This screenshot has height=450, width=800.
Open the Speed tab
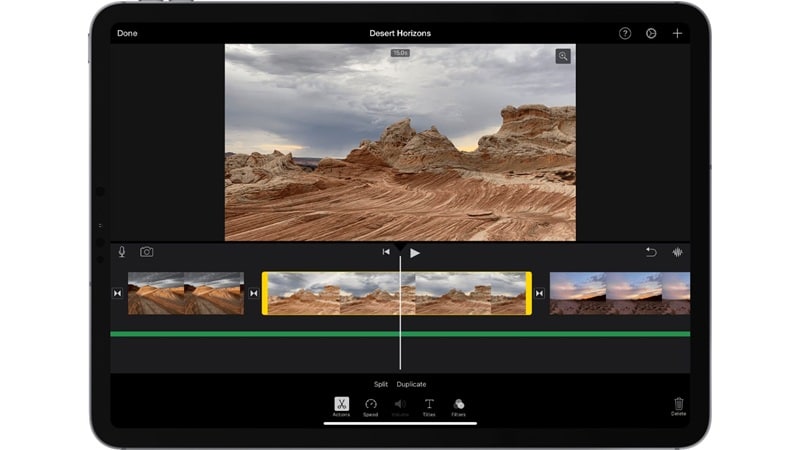[370, 407]
